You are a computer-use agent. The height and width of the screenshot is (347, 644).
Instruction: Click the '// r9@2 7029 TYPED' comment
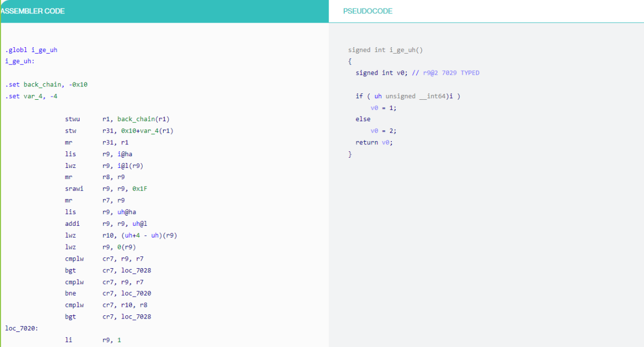(445, 73)
